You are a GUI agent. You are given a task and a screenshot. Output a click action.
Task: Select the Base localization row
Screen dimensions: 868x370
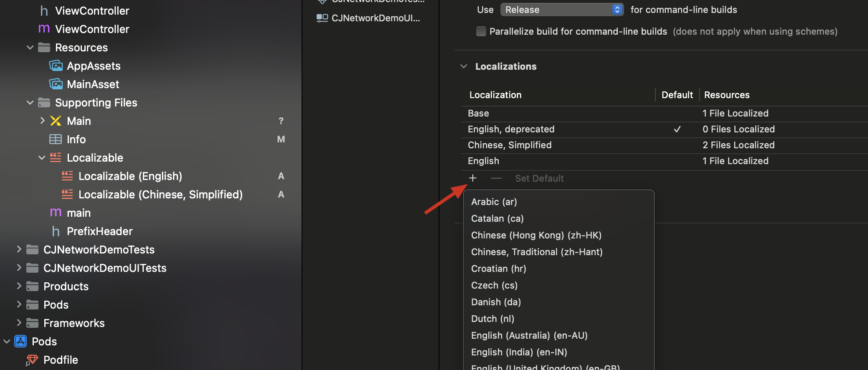664,113
